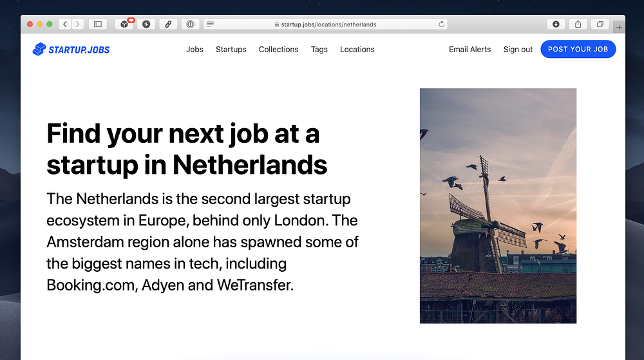Open the cube extension with red badge

tap(124, 24)
